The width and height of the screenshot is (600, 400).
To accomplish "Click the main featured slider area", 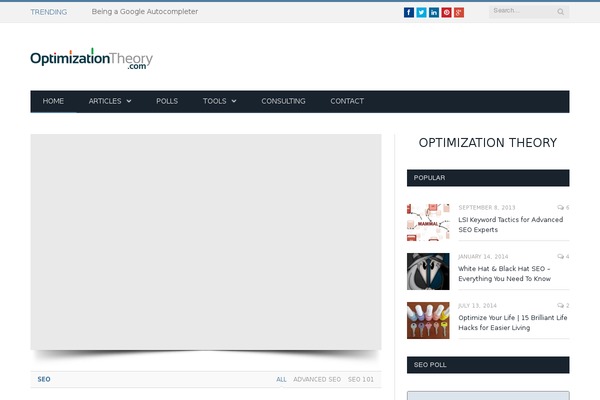I will point(206,242).
